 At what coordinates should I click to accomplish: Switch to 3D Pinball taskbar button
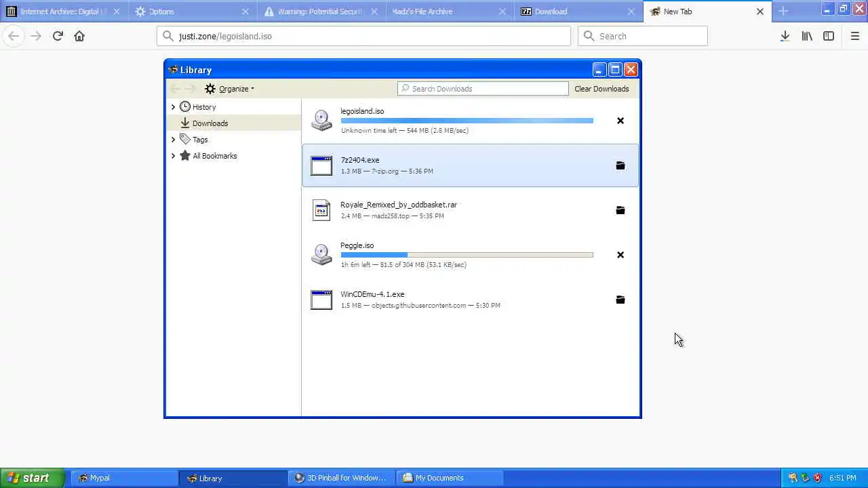click(341, 478)
